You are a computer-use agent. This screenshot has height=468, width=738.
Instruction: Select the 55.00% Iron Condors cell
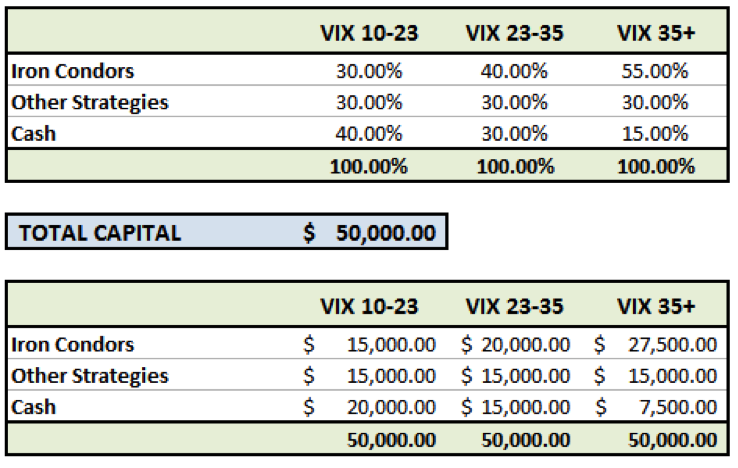pyautogui.click(x=655, y=71)
